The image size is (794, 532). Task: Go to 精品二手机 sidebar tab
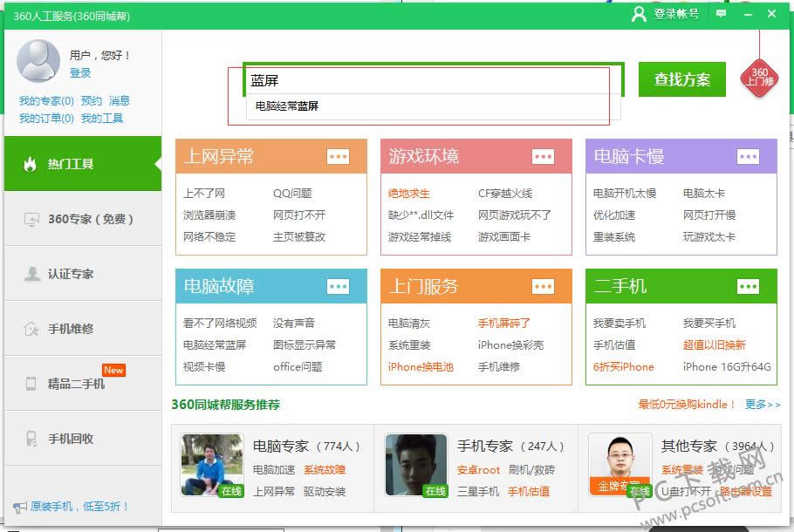83,383
